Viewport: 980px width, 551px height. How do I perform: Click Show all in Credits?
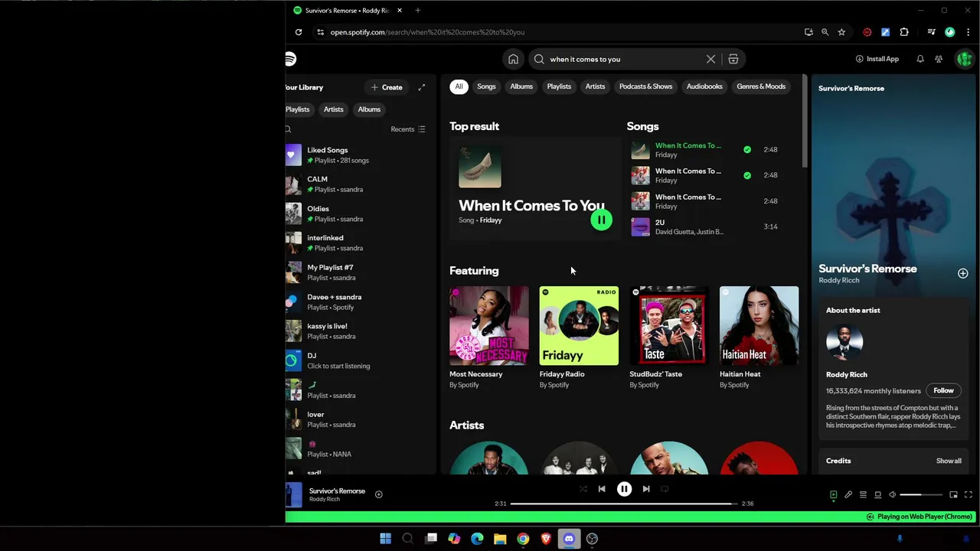949,461
